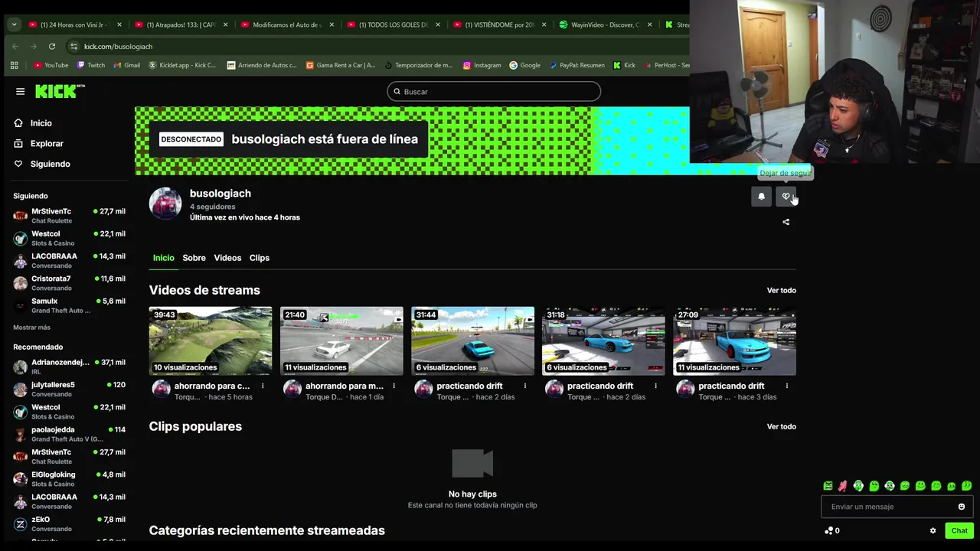This screenshot has width=980, height=551.
Task: Click the channel notification bell
Action: pyautogui.click(x=761, y=197)
